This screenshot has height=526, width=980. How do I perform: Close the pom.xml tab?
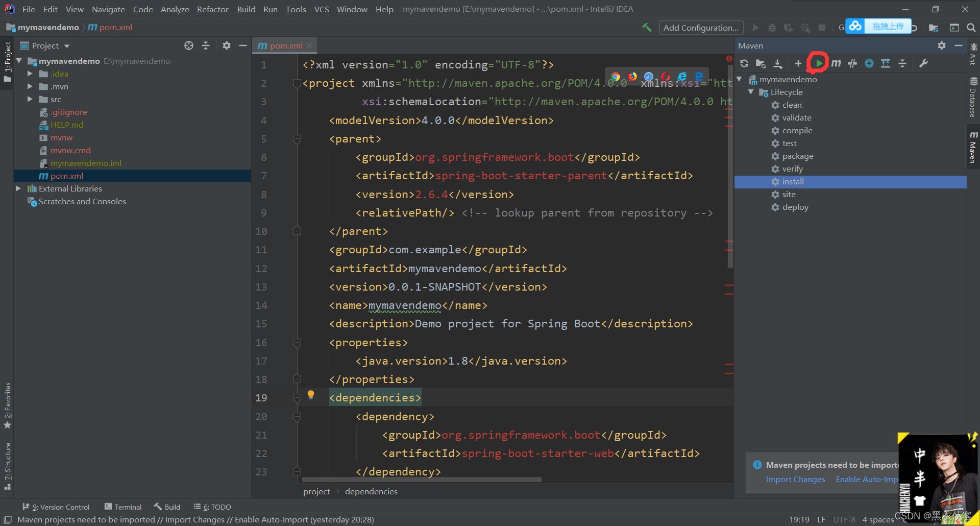(x=309, y=45)
